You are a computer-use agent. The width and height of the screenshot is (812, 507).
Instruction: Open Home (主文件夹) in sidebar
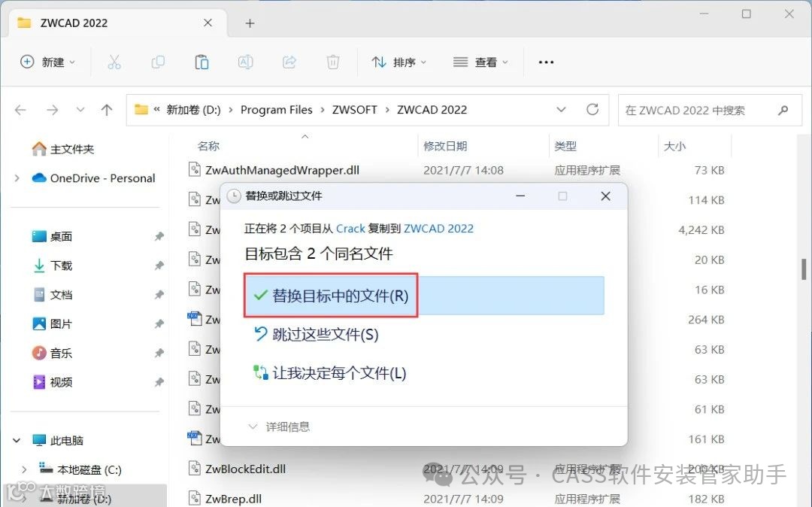62,149
